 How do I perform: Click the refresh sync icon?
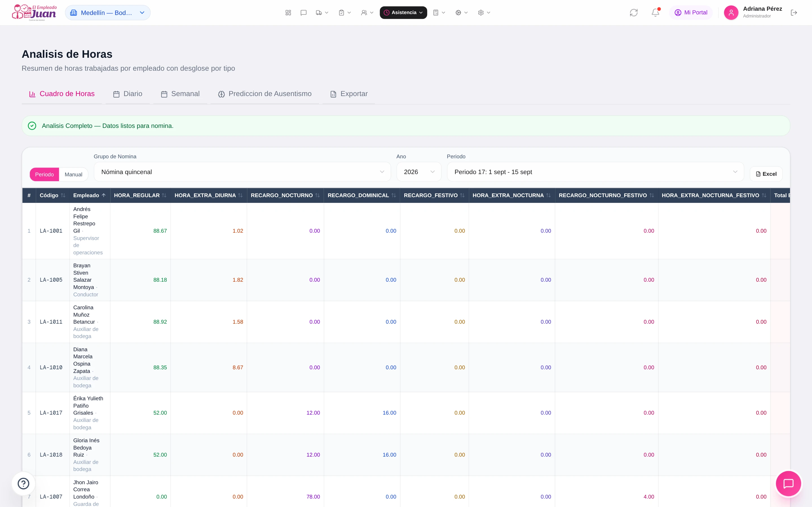634,13
